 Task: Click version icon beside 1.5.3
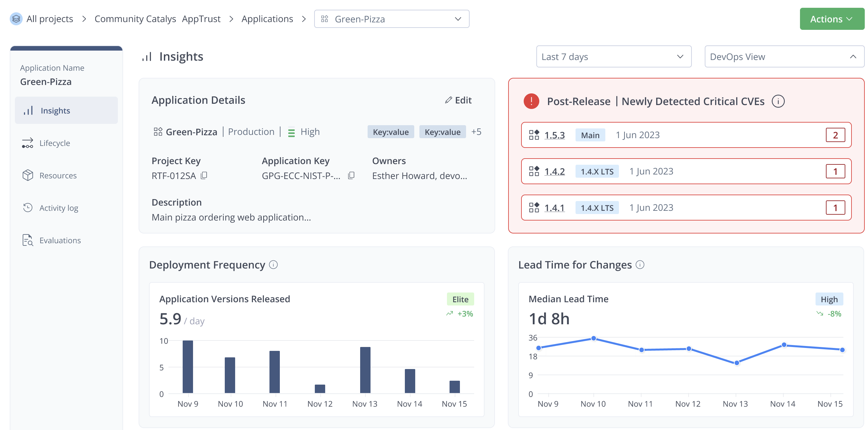(534, 135)
